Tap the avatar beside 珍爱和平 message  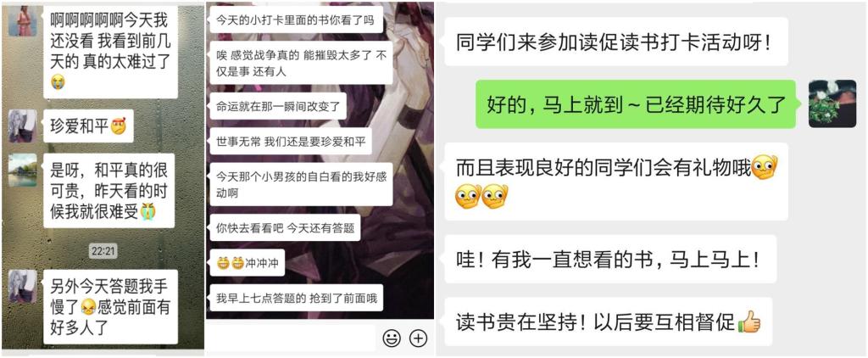tap(23, 126)
